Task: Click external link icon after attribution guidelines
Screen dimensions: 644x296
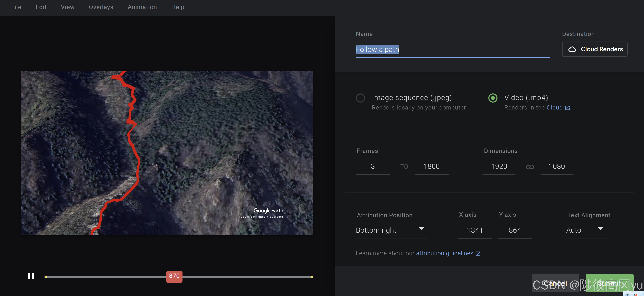Action: click(x=478, y=253)
